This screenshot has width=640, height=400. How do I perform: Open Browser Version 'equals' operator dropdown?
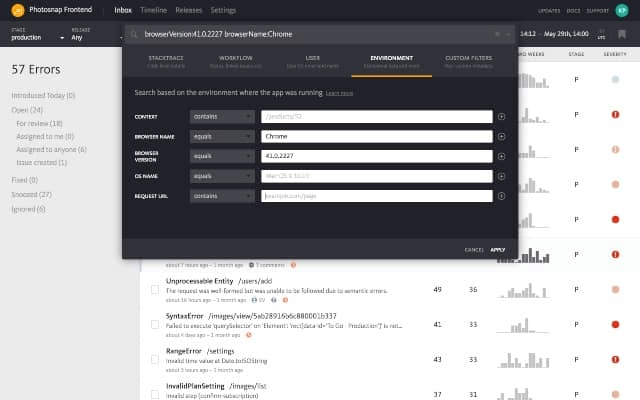pyautogui.click(x=222, y=156)
